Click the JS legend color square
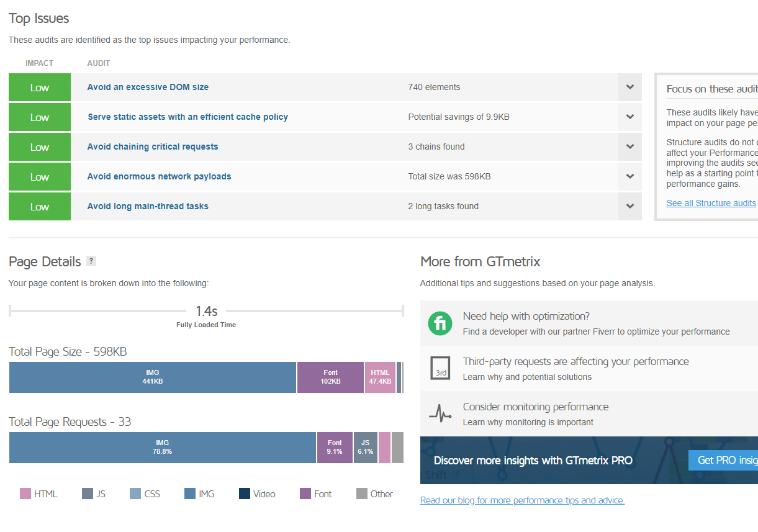The height and width of the screenshot is (532, 758). [x=88, y=494]
